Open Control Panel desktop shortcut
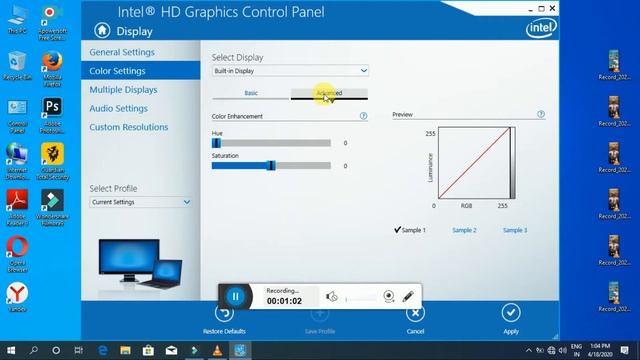 [x=17, y=116]
